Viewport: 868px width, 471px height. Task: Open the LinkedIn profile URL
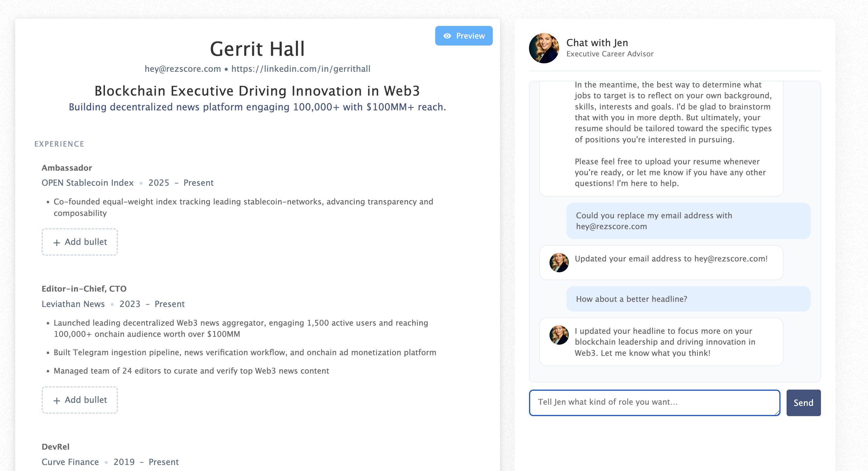[x=301, y=69]
